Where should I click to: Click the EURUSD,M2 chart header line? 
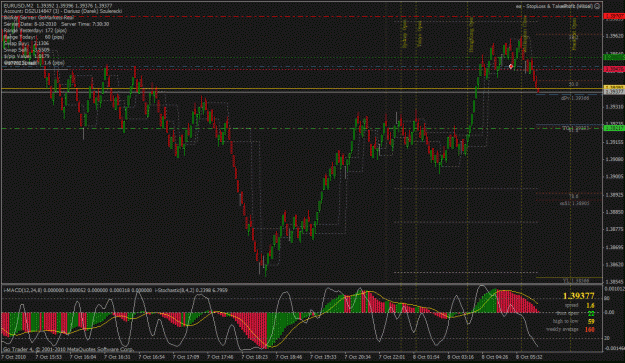click(x=58, y=6)
